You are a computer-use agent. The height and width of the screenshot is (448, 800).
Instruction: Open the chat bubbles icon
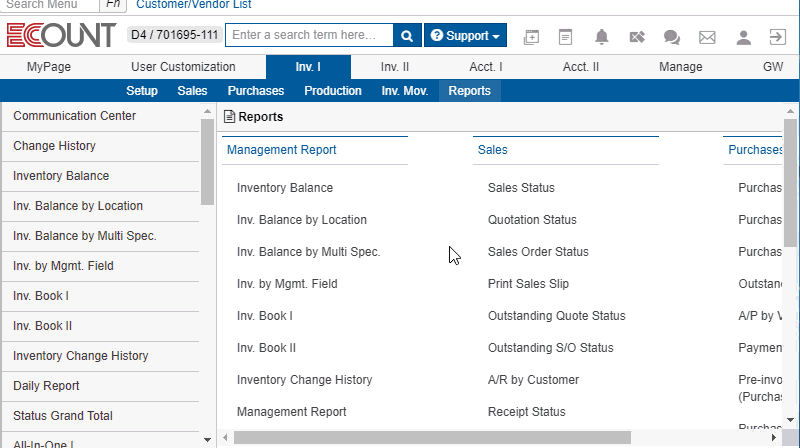point(671,37)
